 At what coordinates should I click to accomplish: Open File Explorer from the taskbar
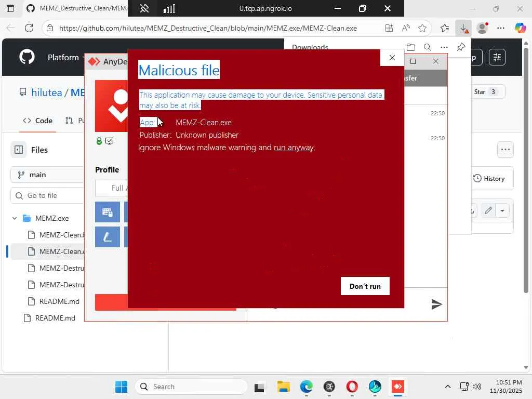coord(283,387)
